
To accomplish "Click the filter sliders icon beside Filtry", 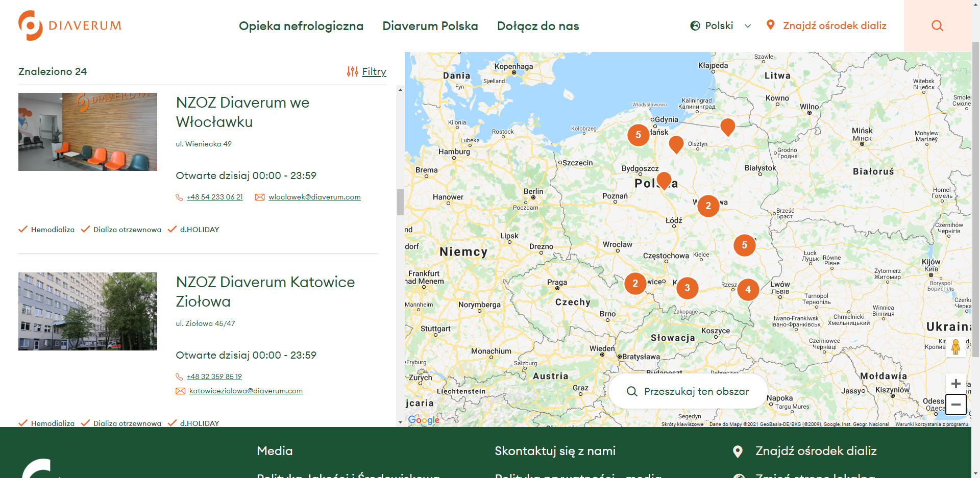I will (x=352, y=71).
